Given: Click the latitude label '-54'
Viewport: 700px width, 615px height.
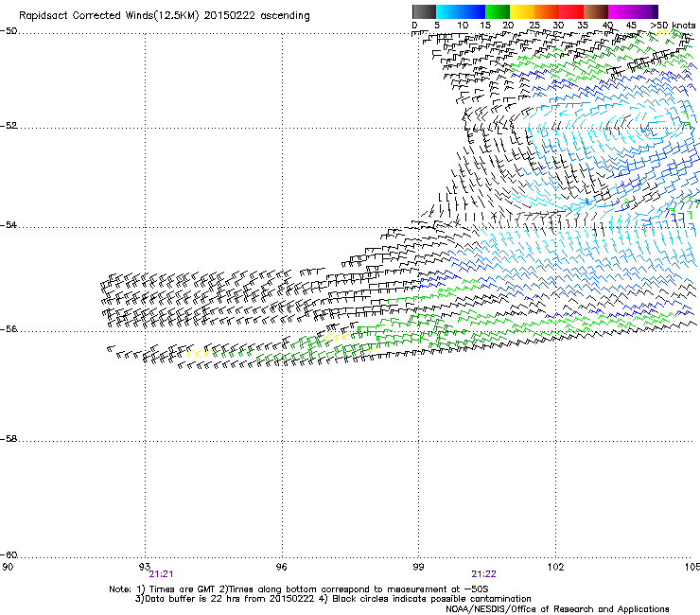Looking at the screenshot, I should pos(9,224).
